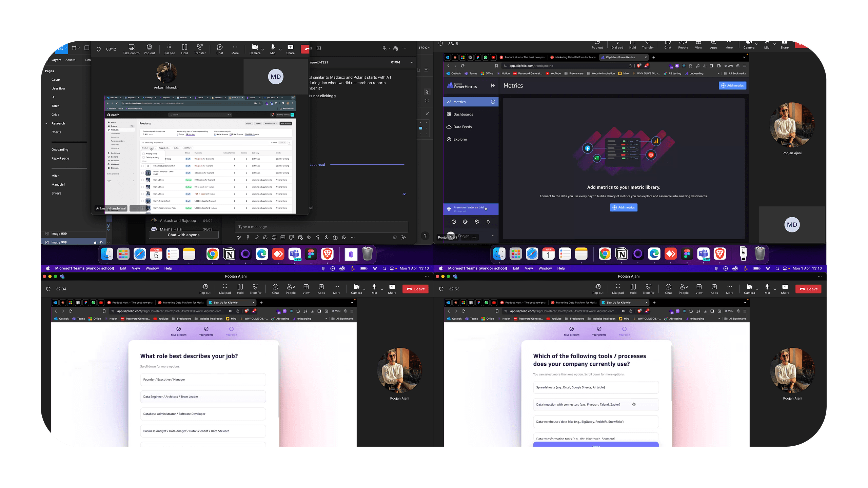Click Take control in the Teams call
Image resolution: width=868 pixels, height=488 pixels.
[131, 49]
